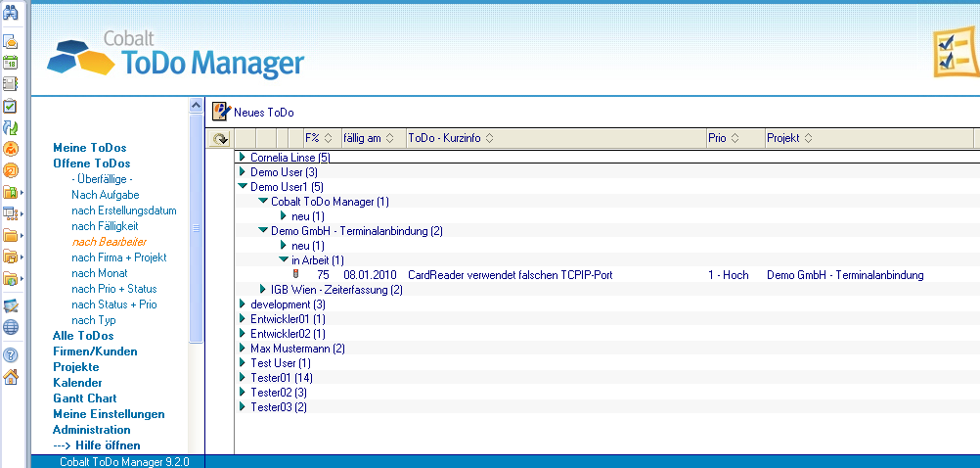980x468 pixels.
Task: Click the refresh arrow icon in table header
Action: tap(220, 139)
